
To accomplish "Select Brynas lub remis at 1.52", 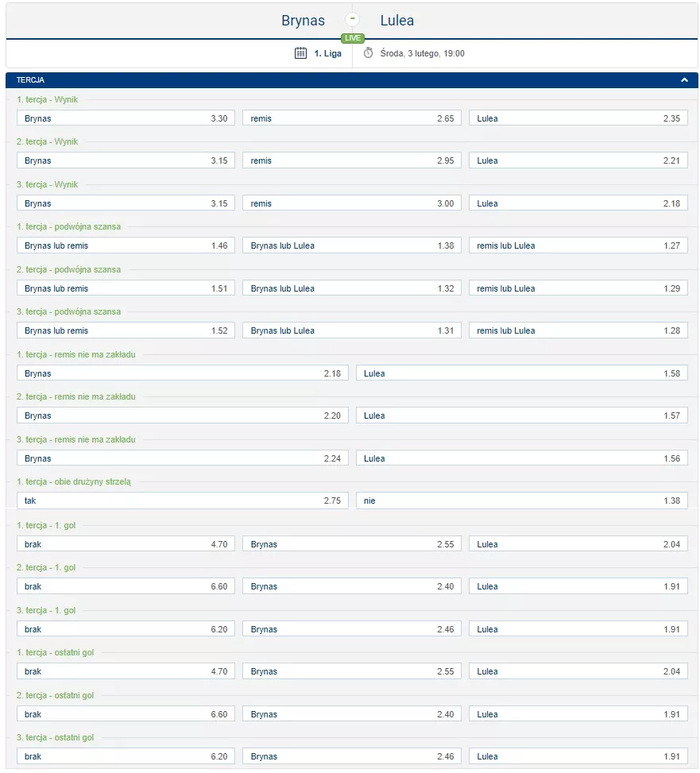I will coord(126,330).
